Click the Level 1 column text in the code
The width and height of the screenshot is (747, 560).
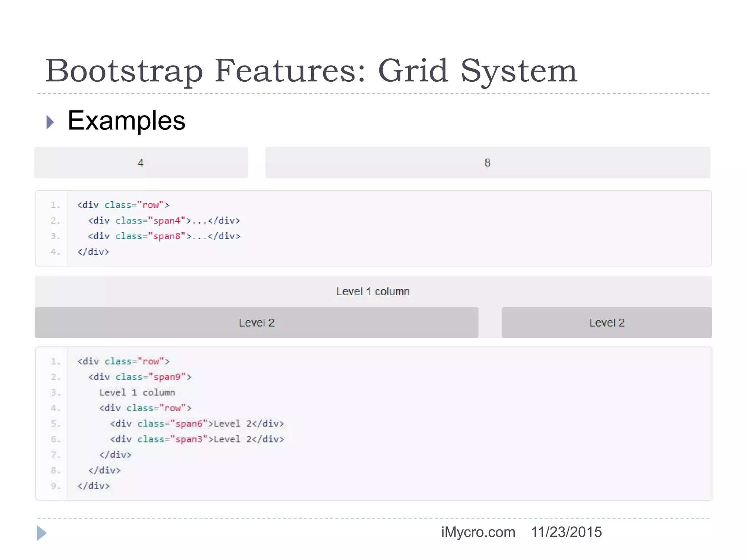pyautogui.click(x=137, y=393)
